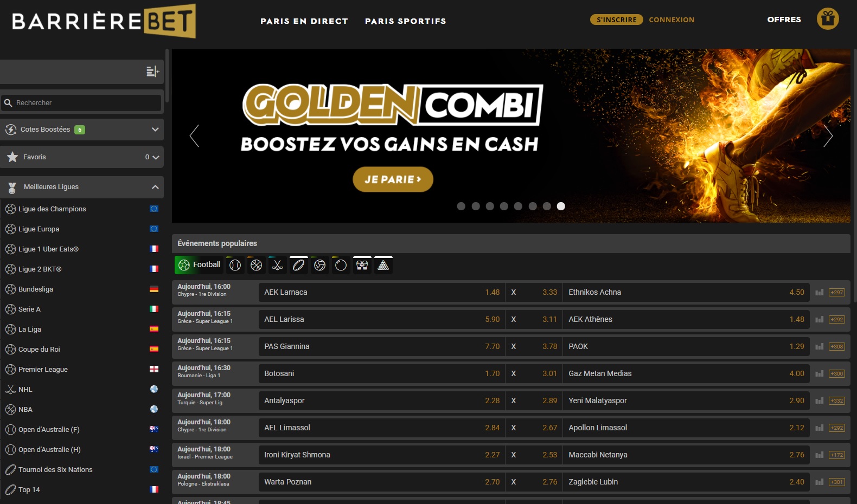Click the Je Parie banner button
857x504 pixels.
pos(393,179)
